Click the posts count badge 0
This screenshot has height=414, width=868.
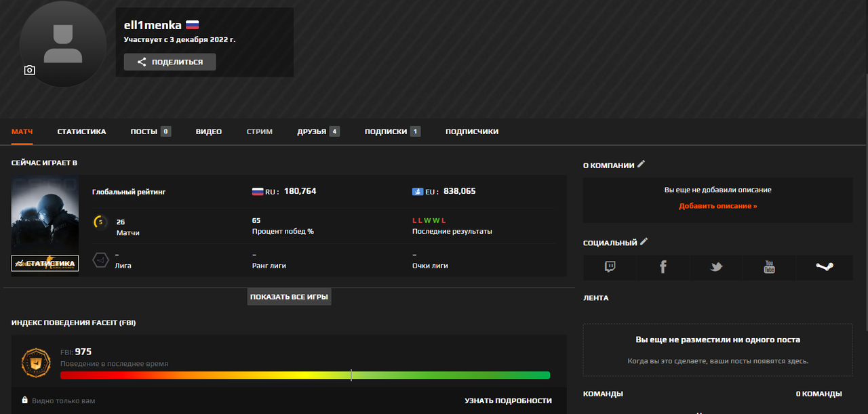click(166, 131)
